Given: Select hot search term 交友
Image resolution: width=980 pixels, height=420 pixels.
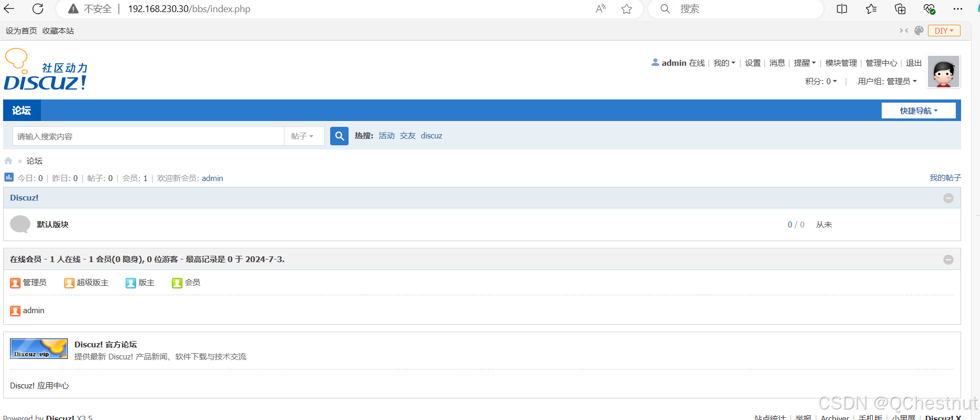Looking at the screenshot, I should (x=407, y=135).
